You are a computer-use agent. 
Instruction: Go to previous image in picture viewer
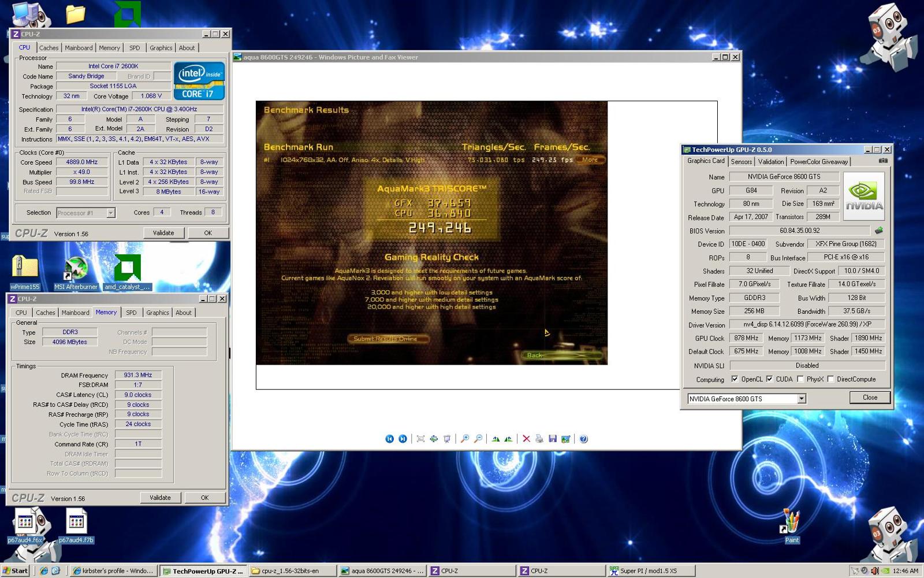pos(389,439)
